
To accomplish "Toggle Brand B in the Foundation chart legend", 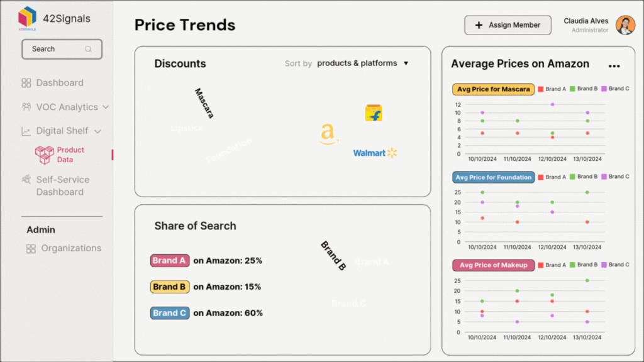I will coord(586,177).
